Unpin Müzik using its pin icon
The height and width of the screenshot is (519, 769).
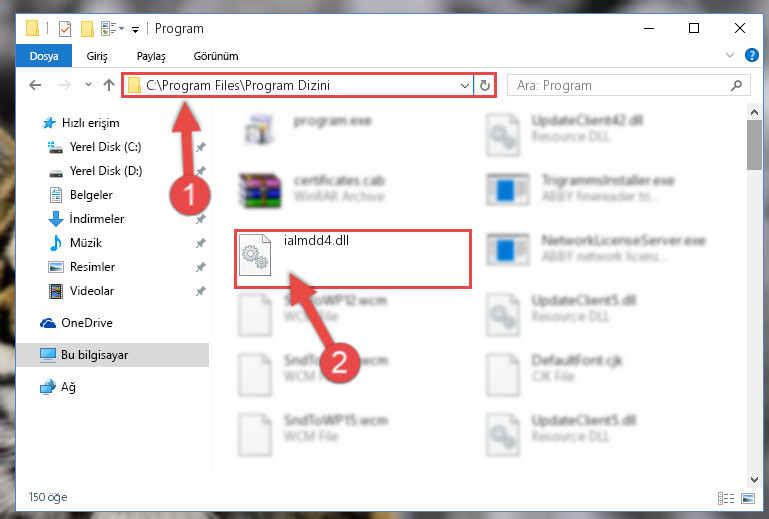pyautogui.click(x=201, y=243)
